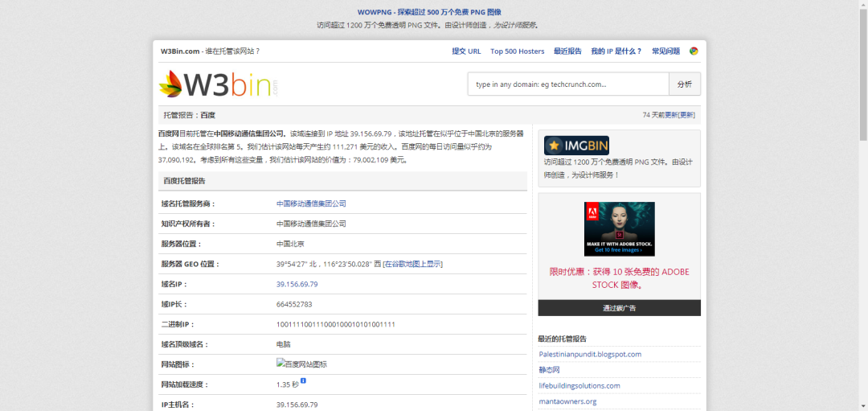The height and width of the screenshot is (411, 868).
Task: Click the limited-offer Adobe Stock text
Action: pyautogui.click(x=620, y=278)
